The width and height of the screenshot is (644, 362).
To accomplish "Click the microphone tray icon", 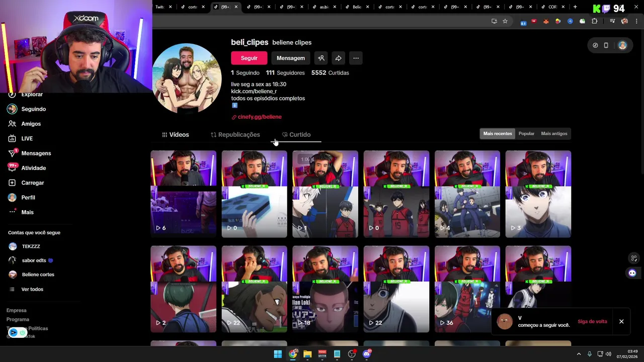I will coord(590,354).
